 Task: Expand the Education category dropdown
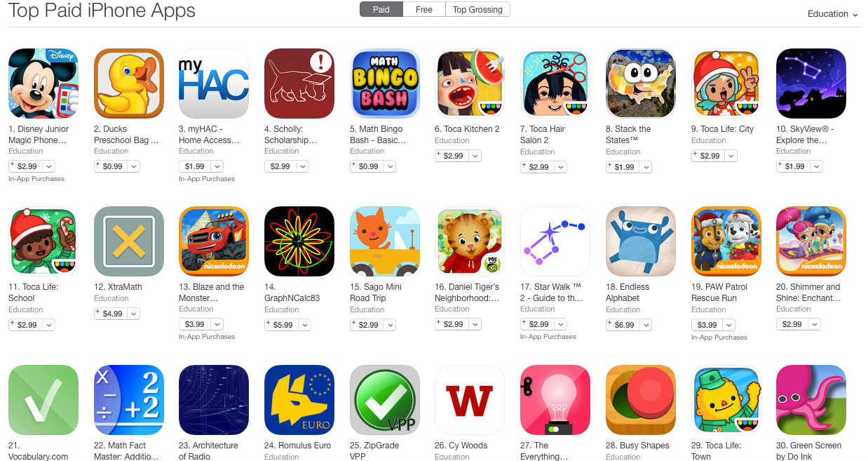[x=832, y=14]
